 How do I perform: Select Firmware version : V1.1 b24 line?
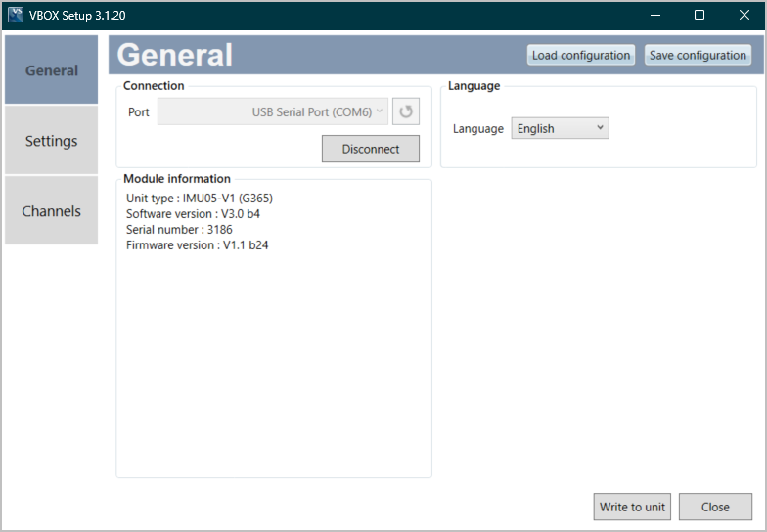coord(198,244)
